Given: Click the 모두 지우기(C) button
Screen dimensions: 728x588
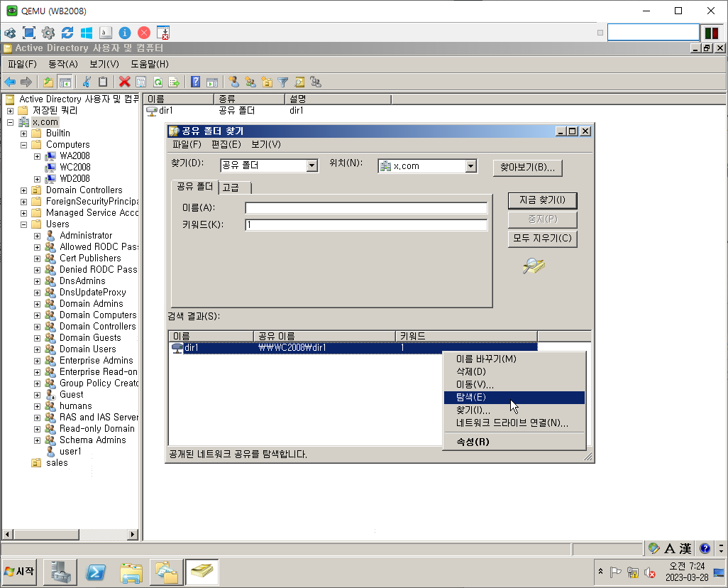Looking at the screenshot, I should click(x=542, y=239).
